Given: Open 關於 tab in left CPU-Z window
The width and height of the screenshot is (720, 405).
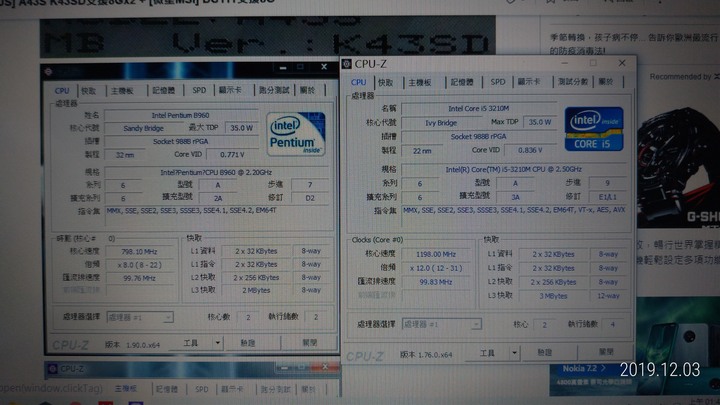Looking at the screenshot, I should tap(308, 90).
